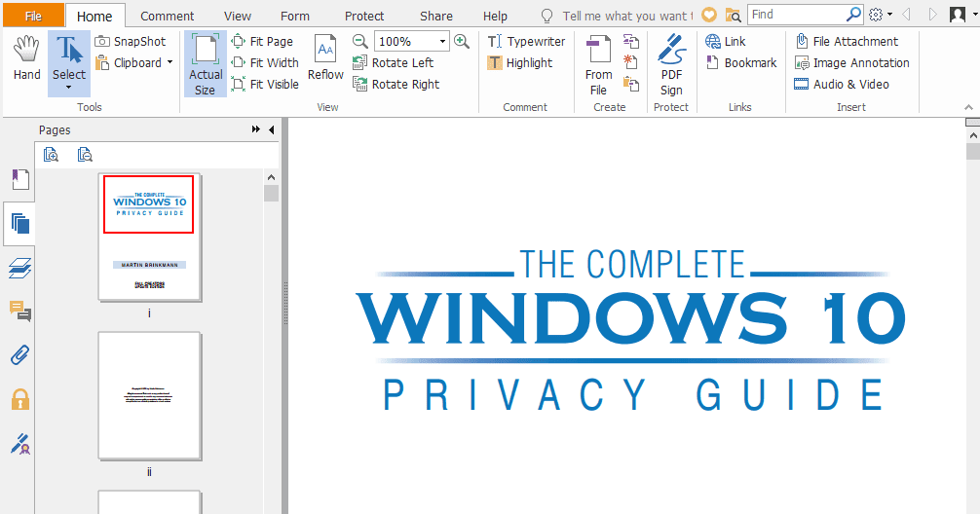Viewport: 980px width, 514px height.
Task: Collapse the Pages navigation panel
Action: [271, 129]
